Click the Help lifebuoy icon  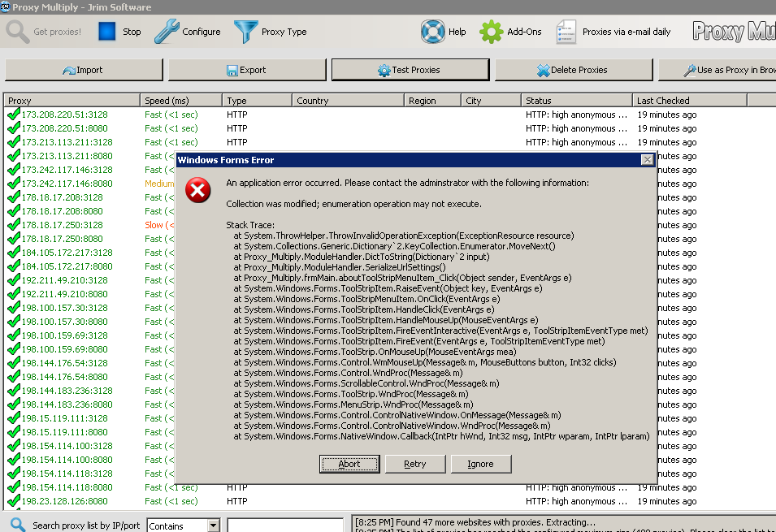pos(432,32)
